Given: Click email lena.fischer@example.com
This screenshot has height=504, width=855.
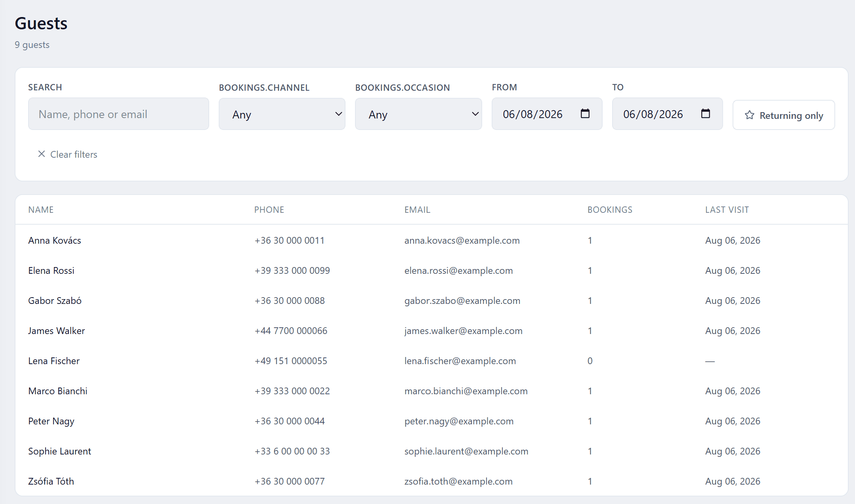Looking at the screenshot, I should [x=460, y=361].
